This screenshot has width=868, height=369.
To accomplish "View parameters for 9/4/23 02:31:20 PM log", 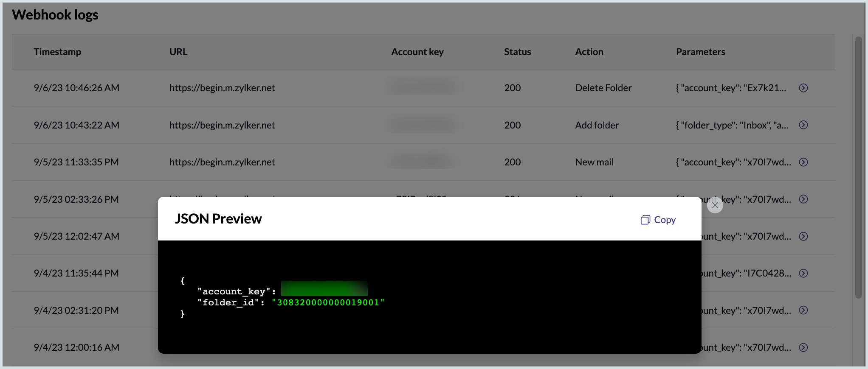I will coord(803,310).
